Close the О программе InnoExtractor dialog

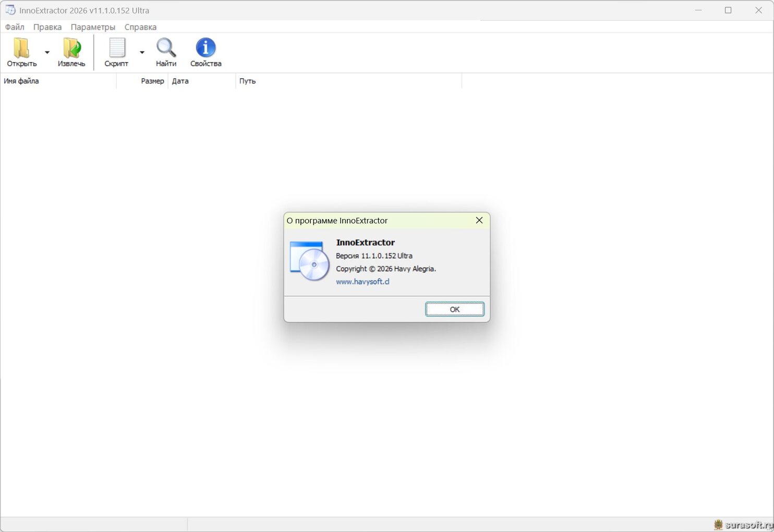479,221
